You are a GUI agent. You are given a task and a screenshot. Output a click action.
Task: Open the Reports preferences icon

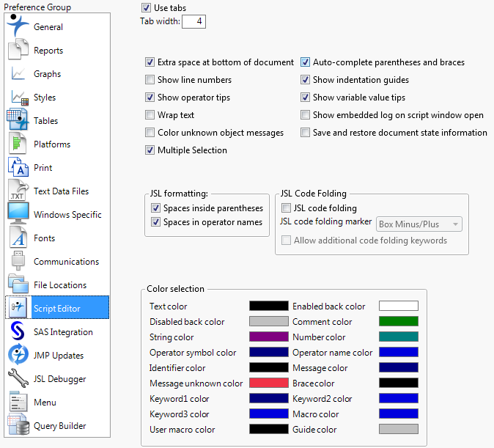18,51
